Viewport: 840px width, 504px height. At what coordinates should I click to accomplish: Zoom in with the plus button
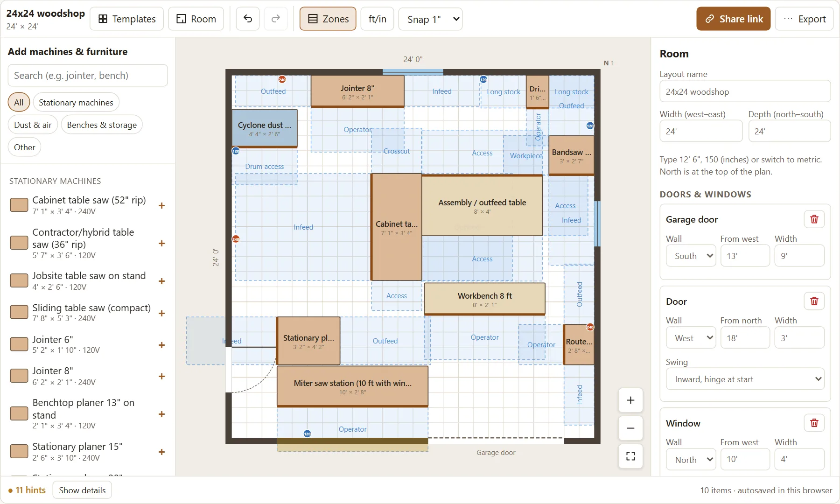[x=630, y=400]
